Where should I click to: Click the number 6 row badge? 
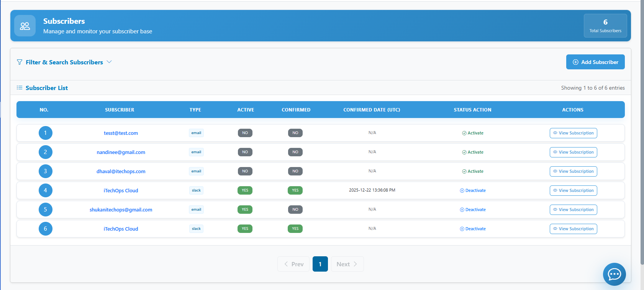[x=45, y=229]
